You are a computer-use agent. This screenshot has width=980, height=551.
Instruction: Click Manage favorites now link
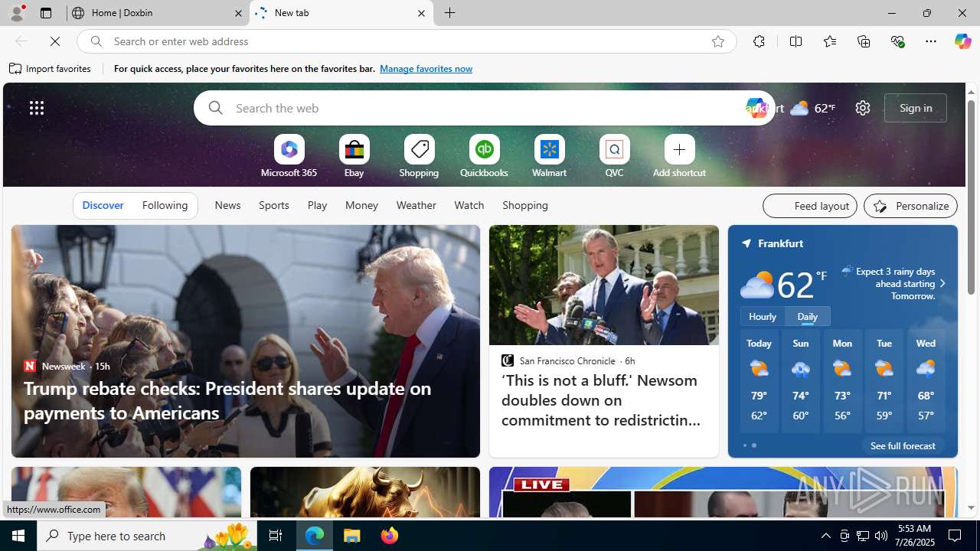(426, 69)
